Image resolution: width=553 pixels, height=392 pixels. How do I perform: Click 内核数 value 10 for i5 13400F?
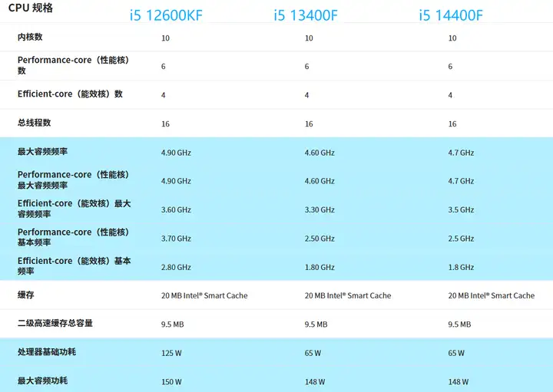[309, 38]
